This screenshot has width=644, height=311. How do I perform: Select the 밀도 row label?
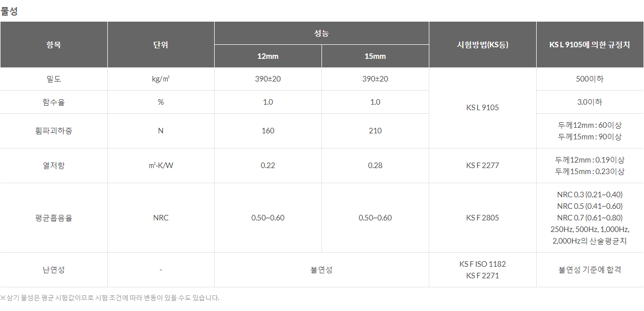point(53,79)
